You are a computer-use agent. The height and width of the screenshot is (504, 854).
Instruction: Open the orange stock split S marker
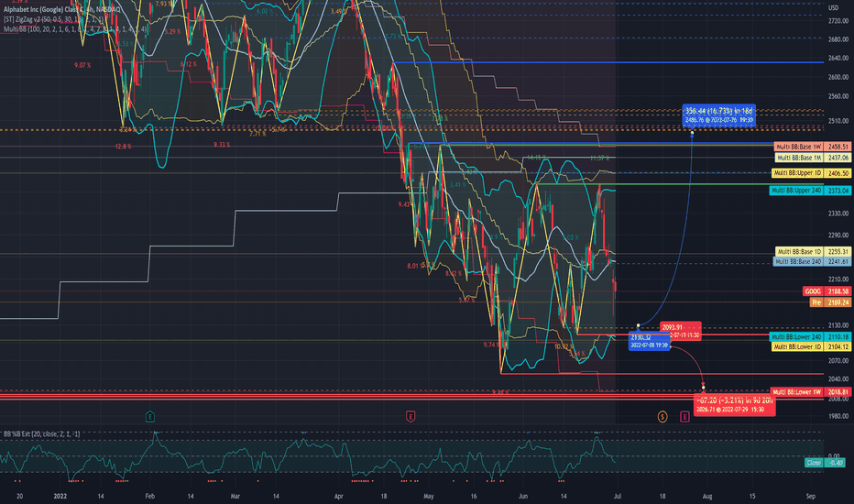click(662, 417)
